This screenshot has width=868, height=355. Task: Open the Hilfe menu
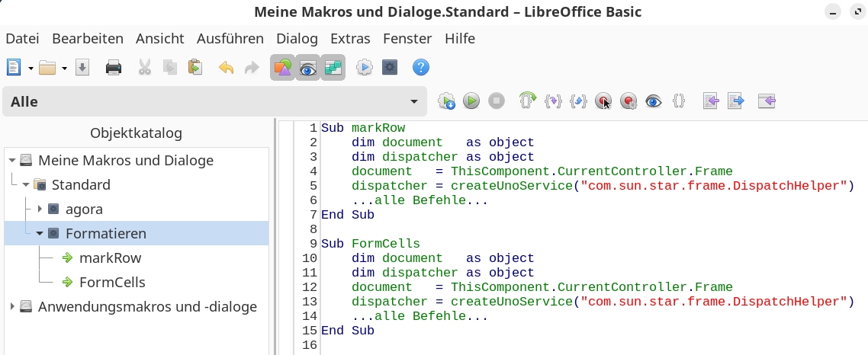click(x=460, y=39)
